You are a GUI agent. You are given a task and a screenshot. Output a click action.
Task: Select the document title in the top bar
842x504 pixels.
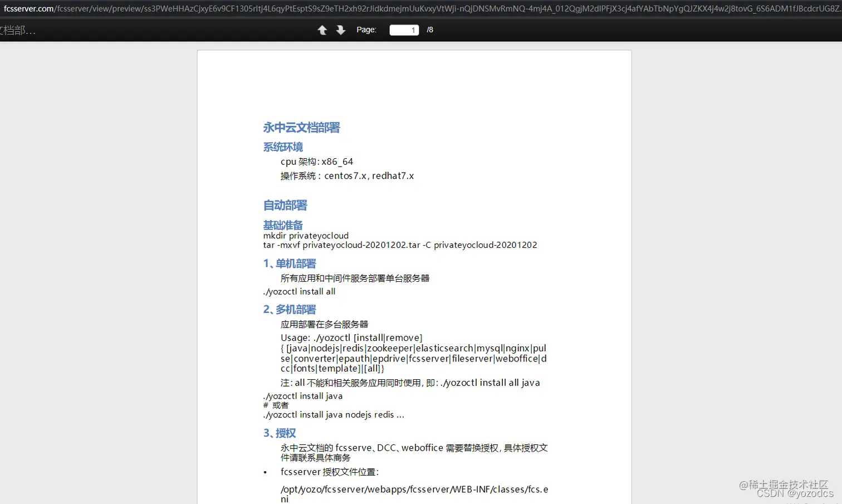point(17,31)
